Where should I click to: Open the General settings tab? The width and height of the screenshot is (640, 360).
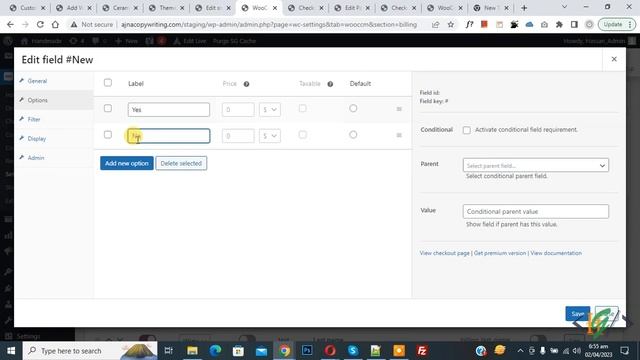(x=37, y=81)
